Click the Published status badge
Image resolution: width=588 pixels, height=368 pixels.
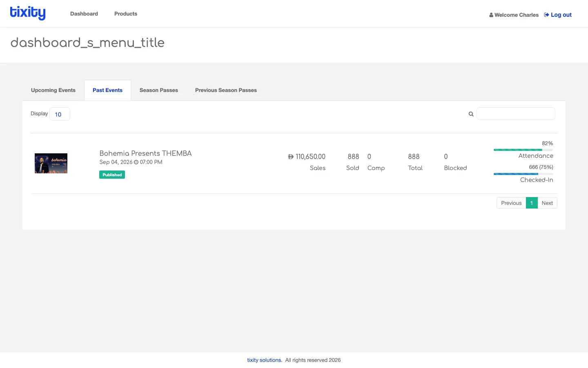tap(112, 175)
